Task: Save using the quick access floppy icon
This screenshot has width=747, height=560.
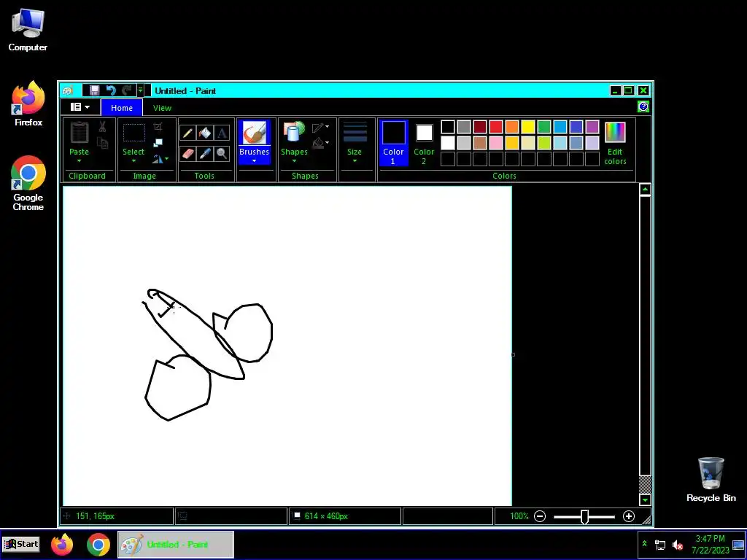Action: pyautogui.click(x=94, y=90)
